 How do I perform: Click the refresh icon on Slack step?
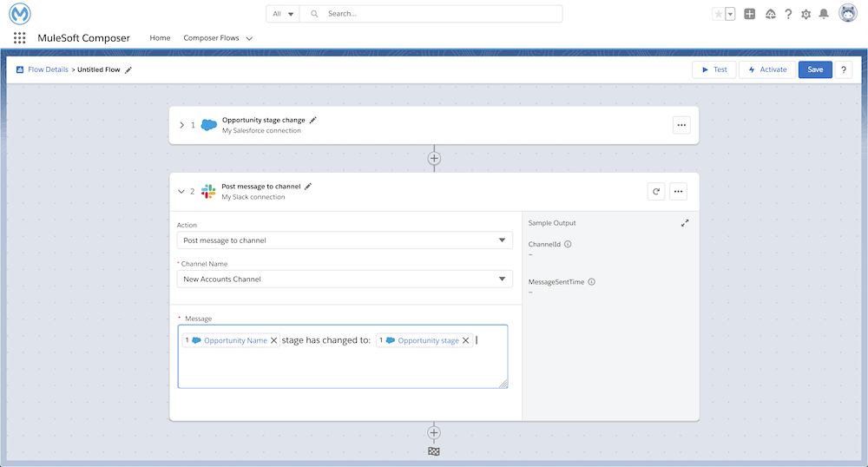click(x=656, y=191)
